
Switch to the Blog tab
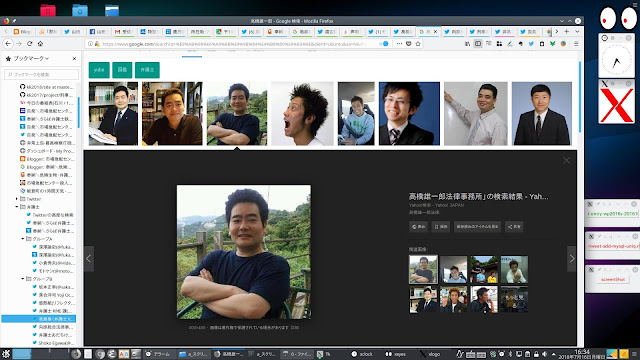22,31
